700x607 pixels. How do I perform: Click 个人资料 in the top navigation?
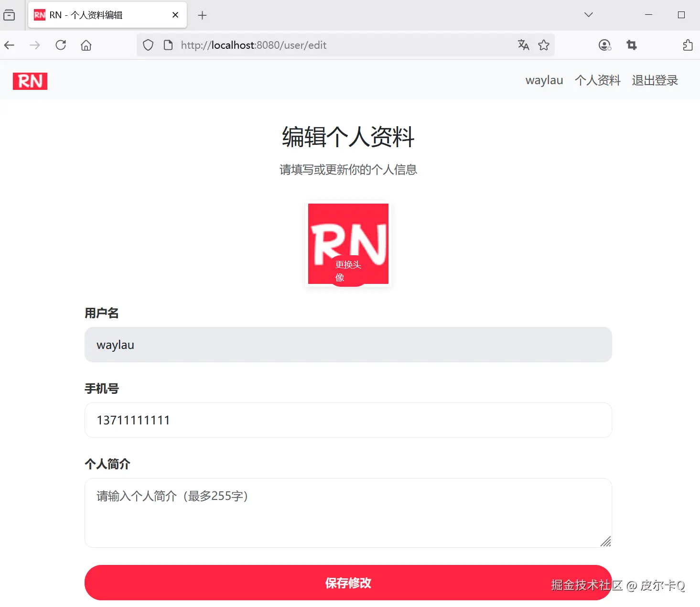tap(597, 80)
